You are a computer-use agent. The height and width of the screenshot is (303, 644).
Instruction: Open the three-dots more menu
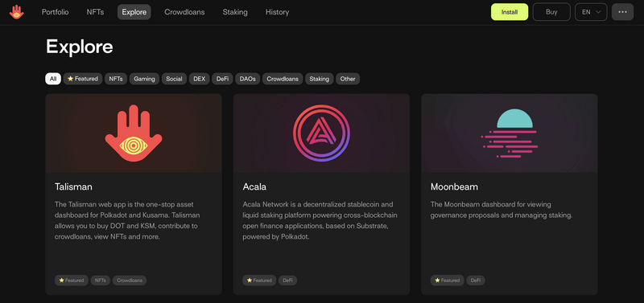point(622,12)
